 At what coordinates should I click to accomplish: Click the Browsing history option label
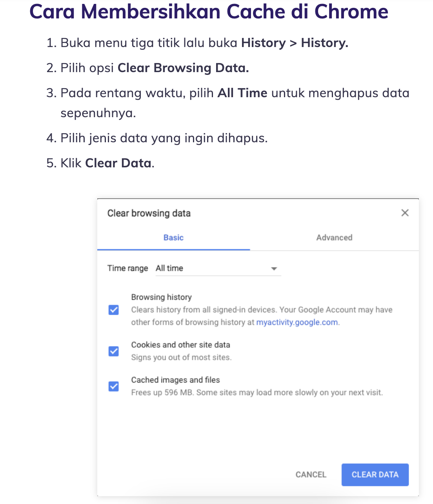pyautogui.click(x=161, y=297)
